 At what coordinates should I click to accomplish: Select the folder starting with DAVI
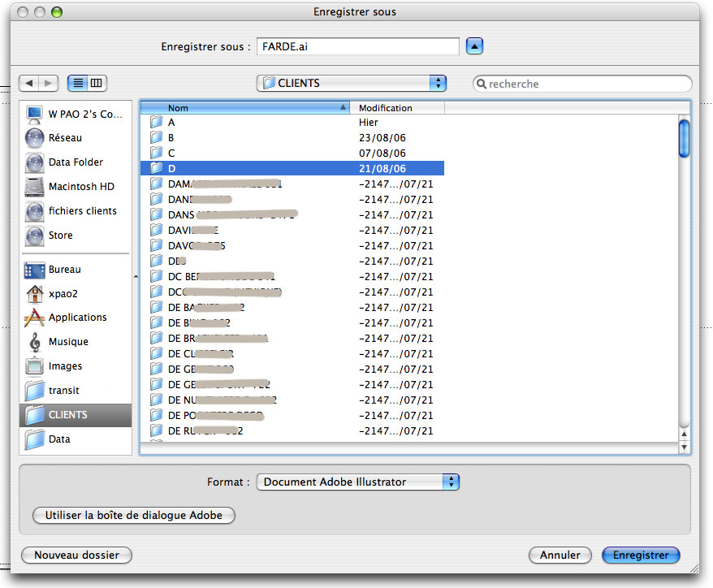point(292,230)
